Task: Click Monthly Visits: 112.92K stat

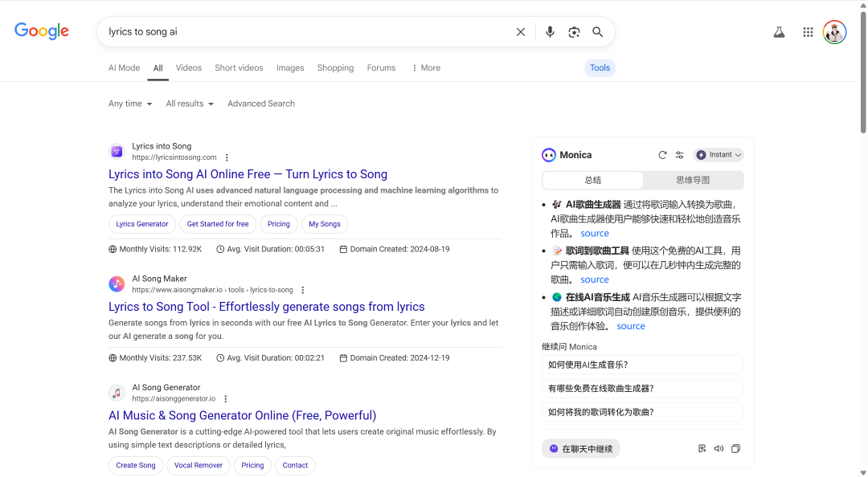Action: click(155, 249)
